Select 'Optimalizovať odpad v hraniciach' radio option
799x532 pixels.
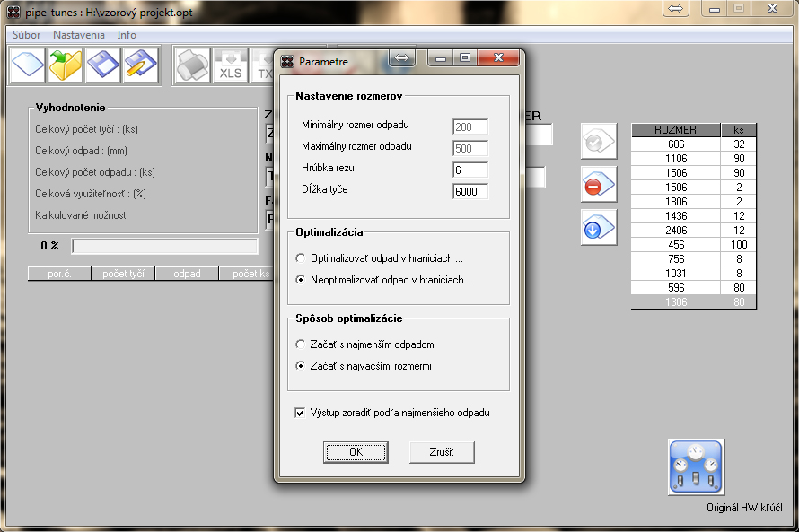(300, 258)
